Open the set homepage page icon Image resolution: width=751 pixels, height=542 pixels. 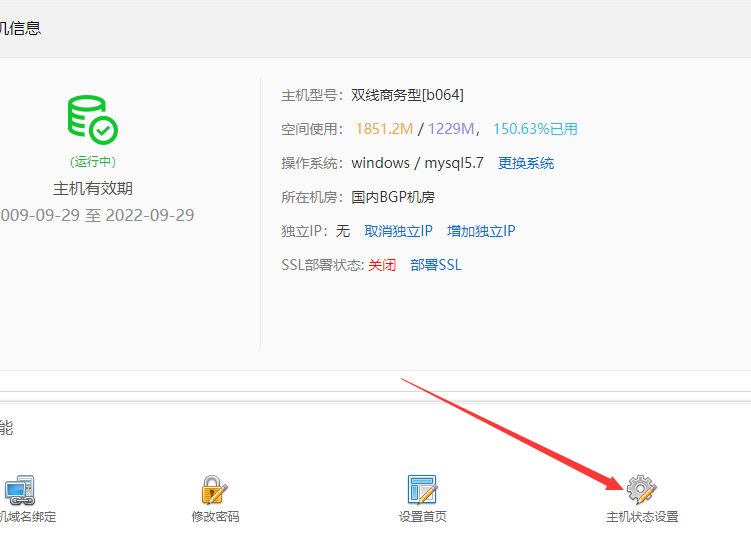point(422,490)
